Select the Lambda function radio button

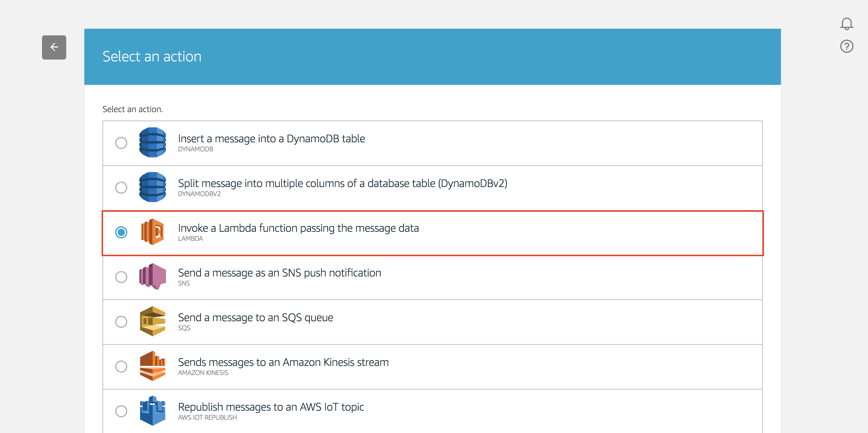pyautogui.click(x=121, y=232)
